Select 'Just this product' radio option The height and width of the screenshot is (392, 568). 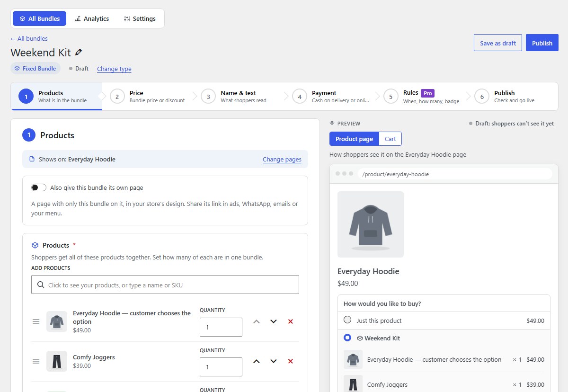(347, 320)
